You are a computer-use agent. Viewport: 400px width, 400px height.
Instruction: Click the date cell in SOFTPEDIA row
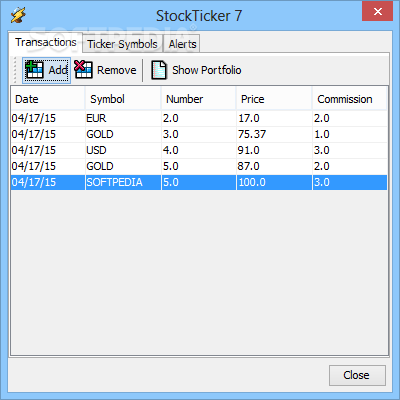[48, 182]
